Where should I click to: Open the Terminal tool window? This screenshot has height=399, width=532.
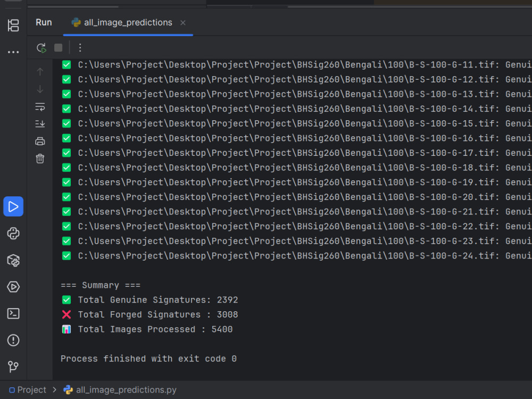click(x=13, y=313)
